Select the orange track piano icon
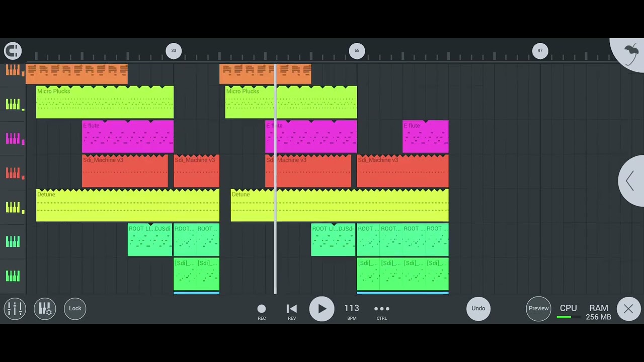The image size is (644, 362). click(14, 70)
